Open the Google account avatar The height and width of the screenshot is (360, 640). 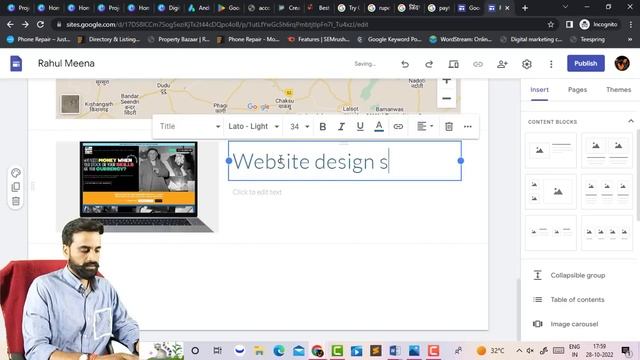[x=622, y=63]
